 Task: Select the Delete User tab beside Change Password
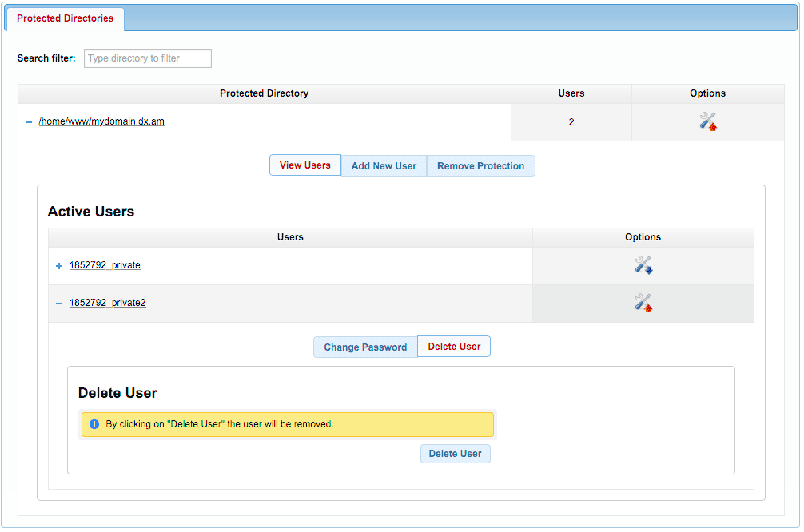(x=454, y=347)
